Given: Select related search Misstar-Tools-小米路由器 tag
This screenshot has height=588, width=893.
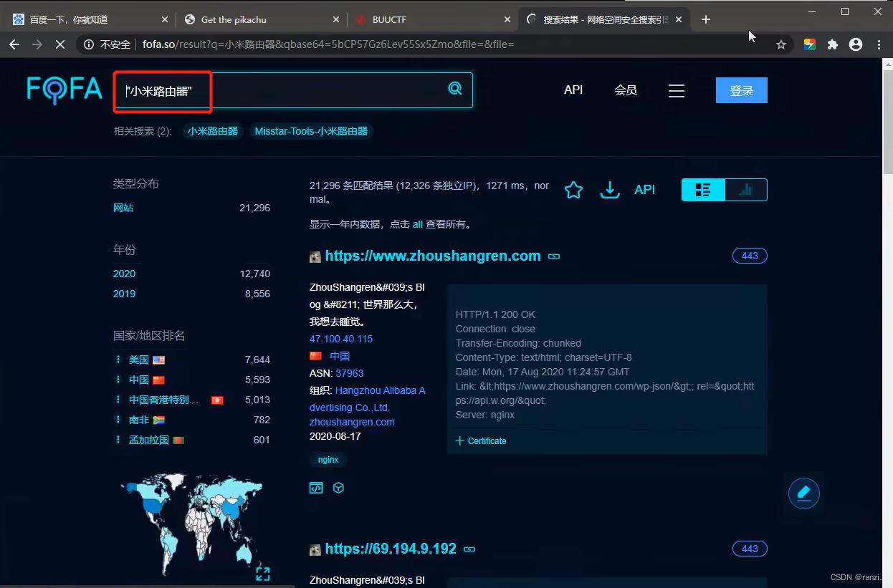Looking at the screenshot, I should coord(311,131).
